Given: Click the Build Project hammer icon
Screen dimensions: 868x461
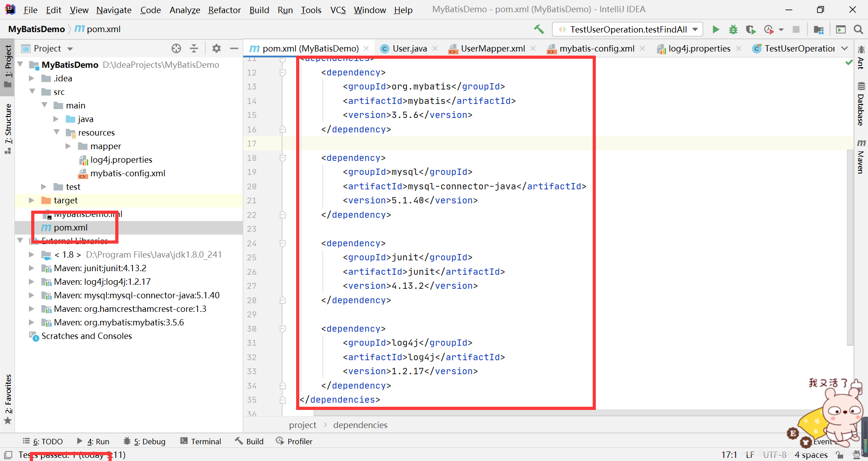Looking at the screenshot, I should point(538,29).
